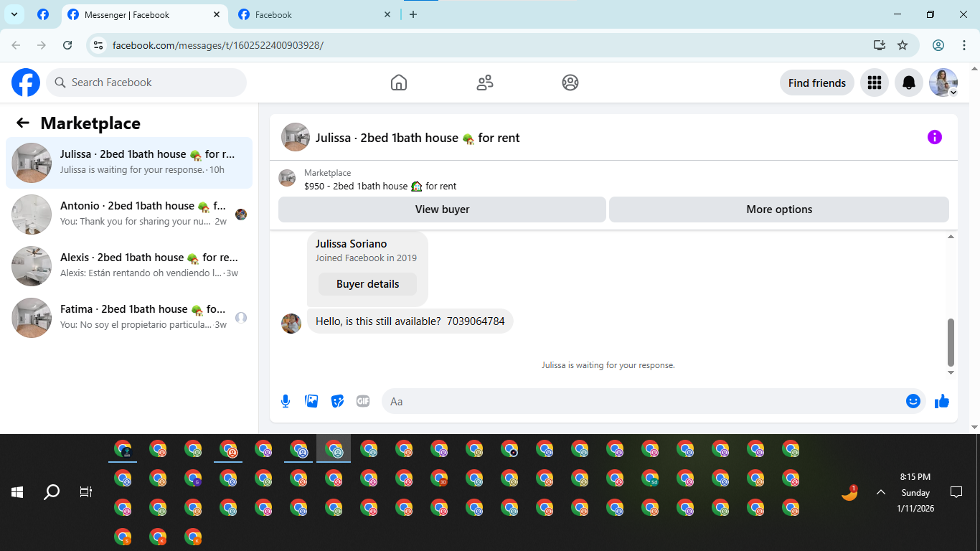Screen dimensions: 980x551
Task: Open Chrome profile icon
Action: tap(938, 45)
